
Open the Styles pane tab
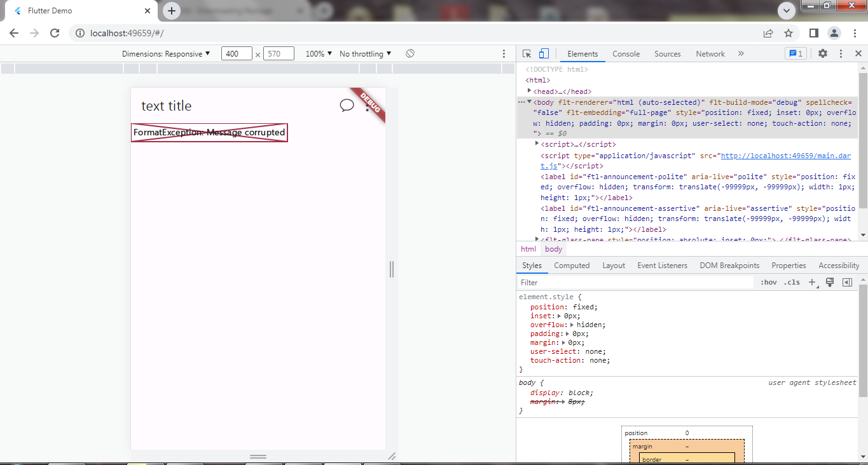click(x=532, y=266)
